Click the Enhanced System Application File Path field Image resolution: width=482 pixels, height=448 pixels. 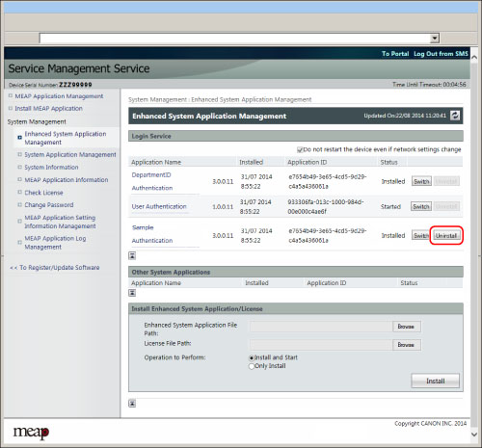click(x=321, y=327)
